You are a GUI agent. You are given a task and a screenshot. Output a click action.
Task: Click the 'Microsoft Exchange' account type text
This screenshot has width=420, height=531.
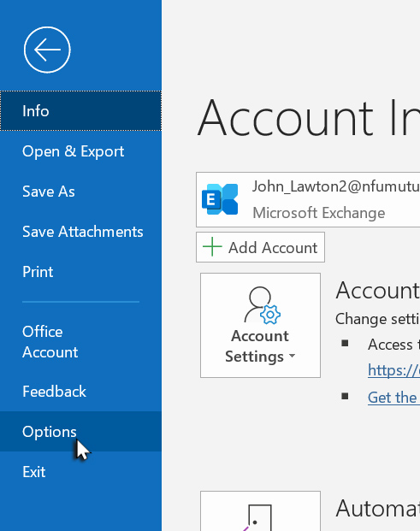[319, 213]
